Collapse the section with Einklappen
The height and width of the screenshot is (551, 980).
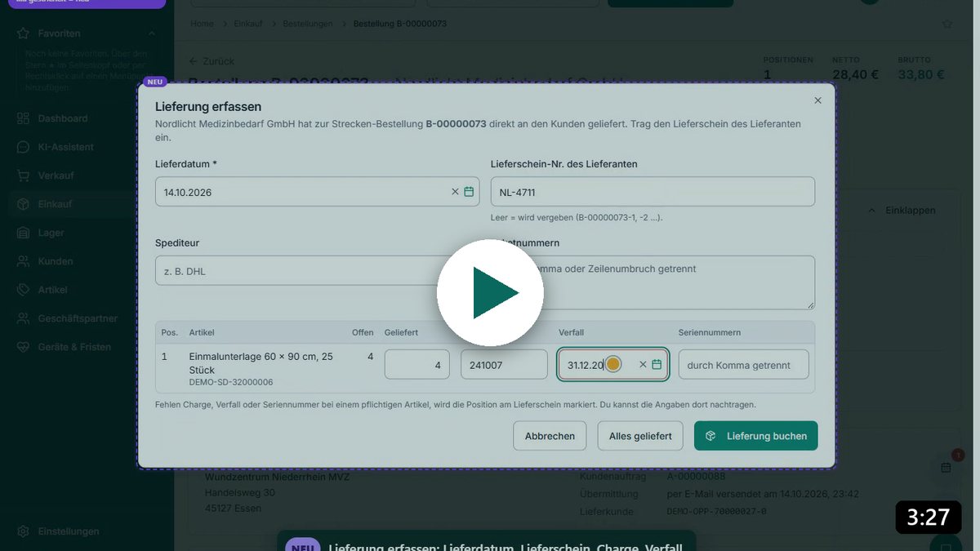coord(901,210)
